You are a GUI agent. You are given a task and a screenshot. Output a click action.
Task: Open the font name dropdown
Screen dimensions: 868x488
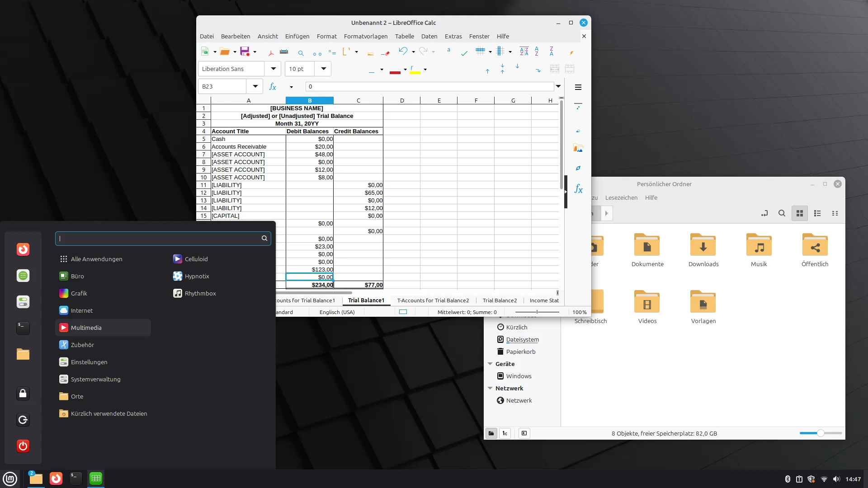coord(273,69)
